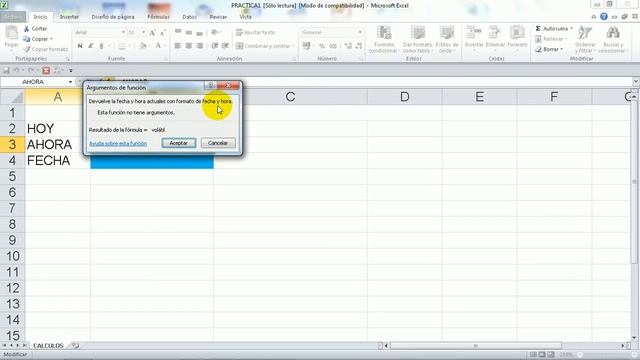Switch to the Insertar ribbon tab
The image size is (640, 360).
click(x=69, y=17)
